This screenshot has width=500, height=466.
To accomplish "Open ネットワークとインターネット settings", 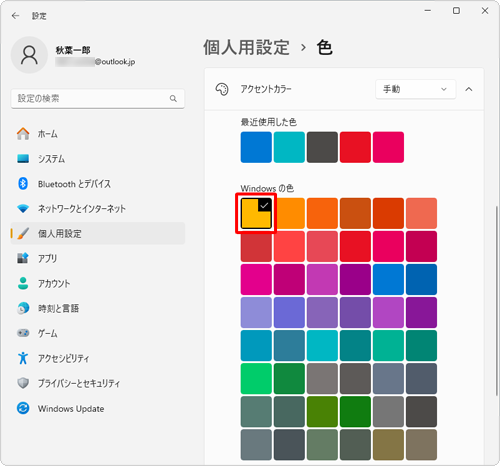I will click(98, 209).
